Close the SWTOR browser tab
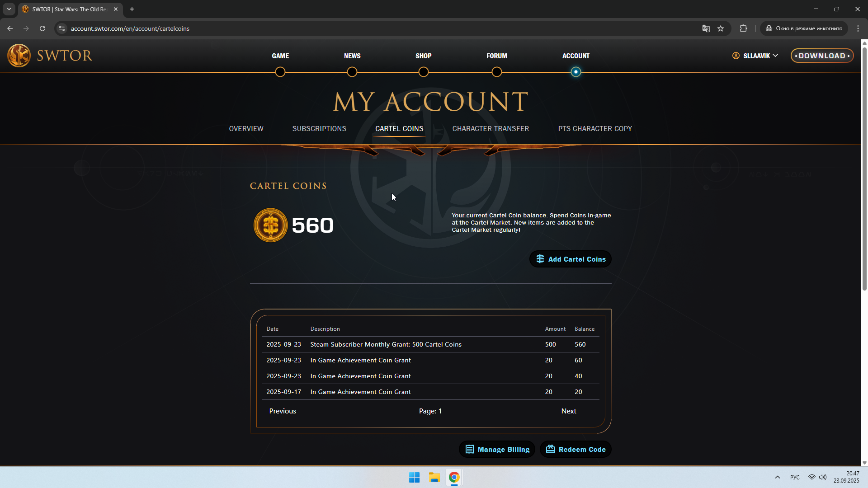Image resolution: width=868 pixels, height=488 pixels. pos(116,9)
